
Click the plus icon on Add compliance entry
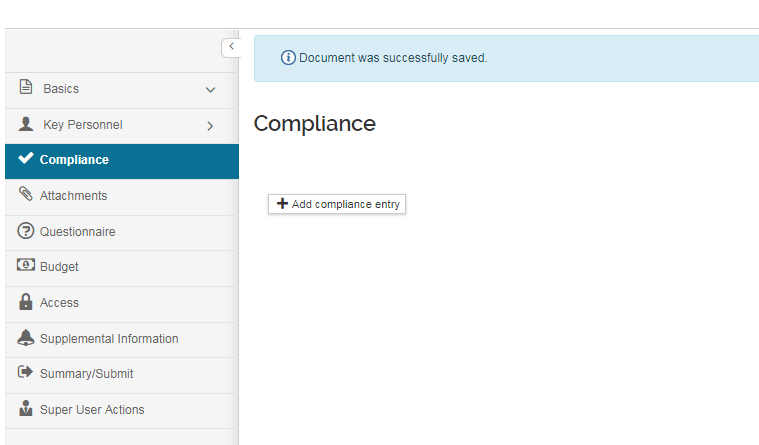click(x=282, y=204)
